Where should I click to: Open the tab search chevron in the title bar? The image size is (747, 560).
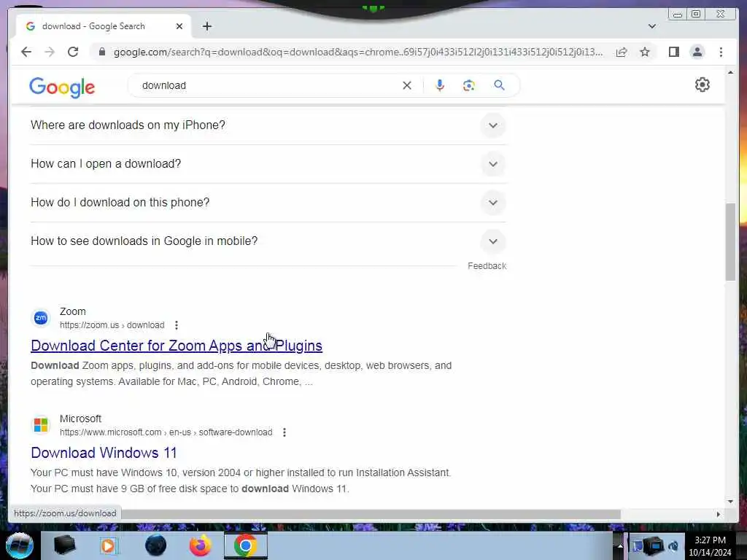click(x=651, y=26)
